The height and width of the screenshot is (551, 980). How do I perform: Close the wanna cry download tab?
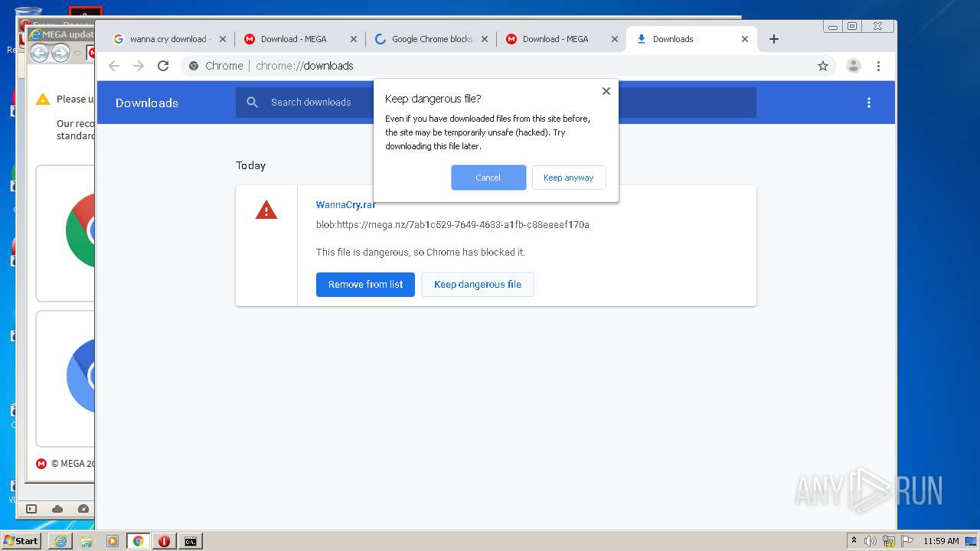(223, 39)
